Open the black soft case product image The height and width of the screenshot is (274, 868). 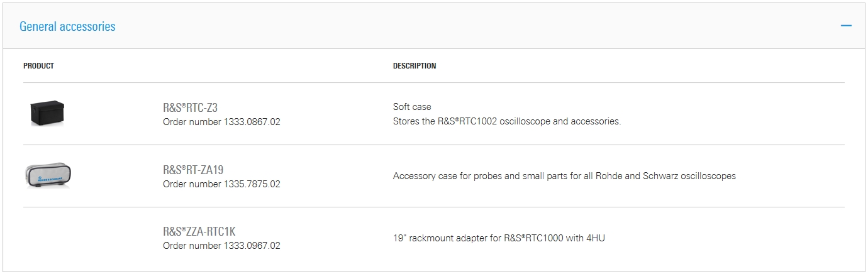point(48,113)
